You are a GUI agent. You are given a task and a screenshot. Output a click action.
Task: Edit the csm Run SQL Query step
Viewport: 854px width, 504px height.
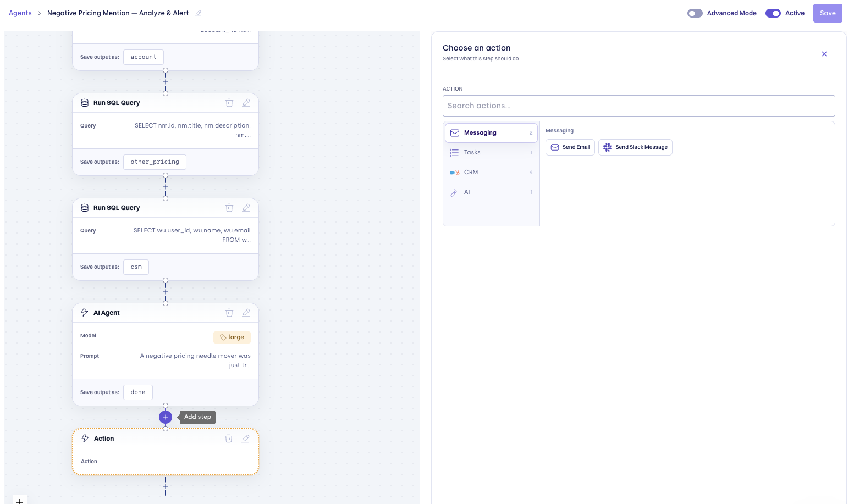[246, 208]
